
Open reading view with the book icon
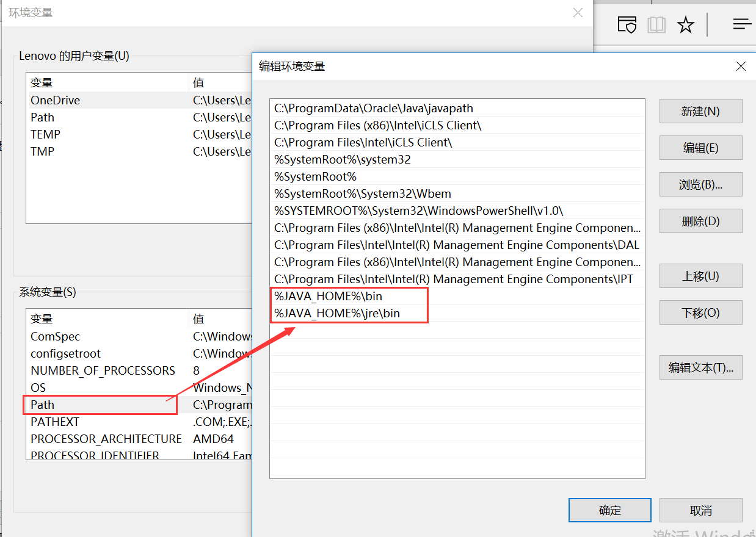pos(656,24)
